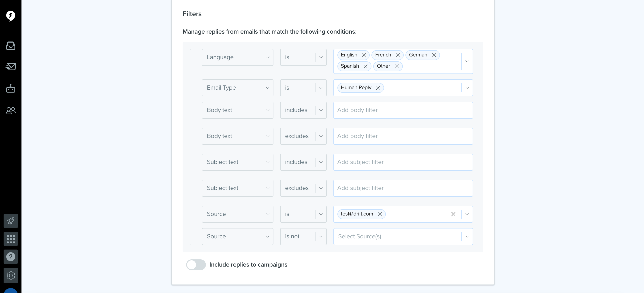Click the rocket icon in sidebar
This screenshot has width=644, height=293.
(11, 221)
